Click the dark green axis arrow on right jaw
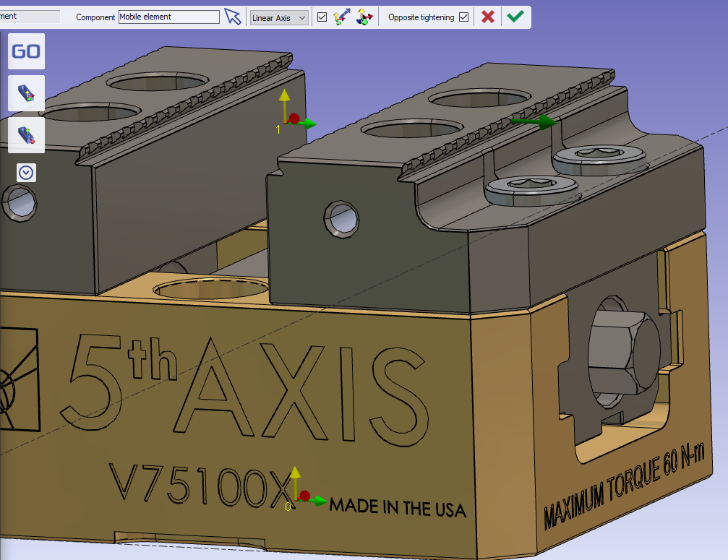The width and height of the screenshot is (728, 560). 534,121
